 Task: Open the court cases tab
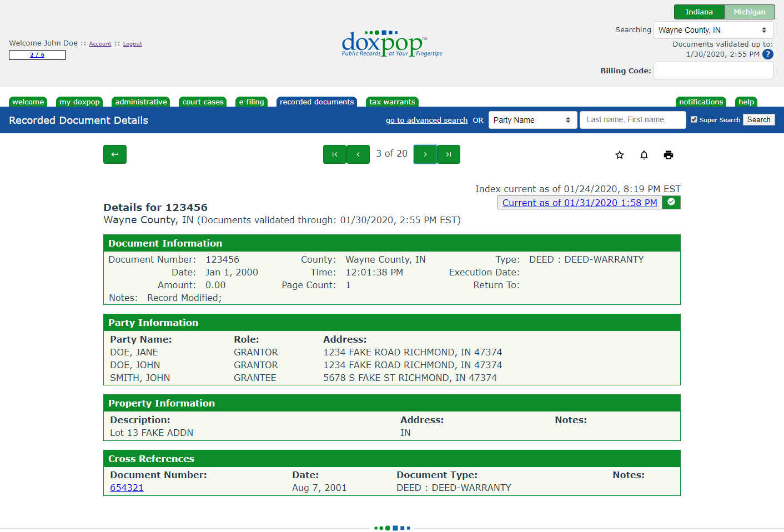(x=203, y=102)
